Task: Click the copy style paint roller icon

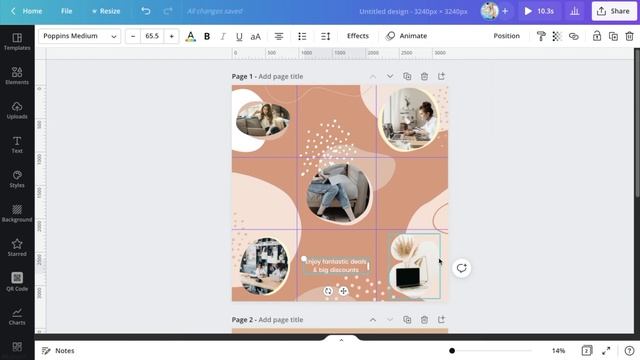Action: coord(541,36)
